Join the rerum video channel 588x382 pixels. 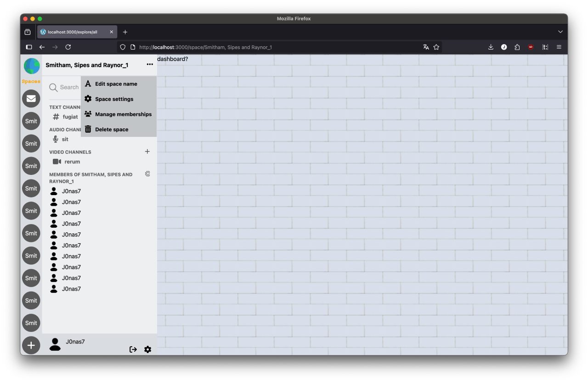pos(72,162)
